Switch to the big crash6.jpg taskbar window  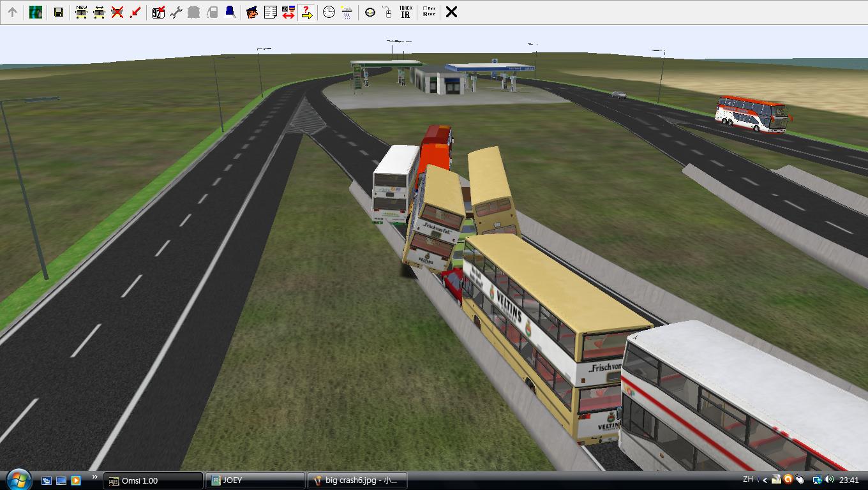[x=357, y=480]
